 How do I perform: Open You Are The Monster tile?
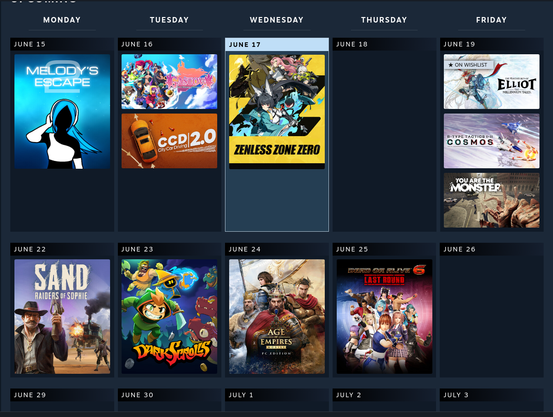pyautogui.click(x=492, y=200)
